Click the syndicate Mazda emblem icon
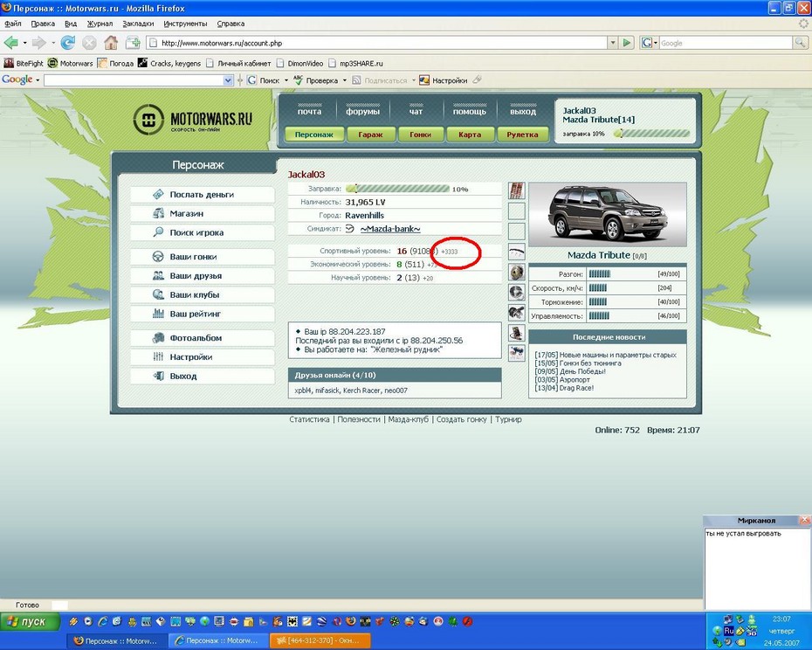Screen dimensions: 812x650 pyautogui.click(x=350, y=229)
